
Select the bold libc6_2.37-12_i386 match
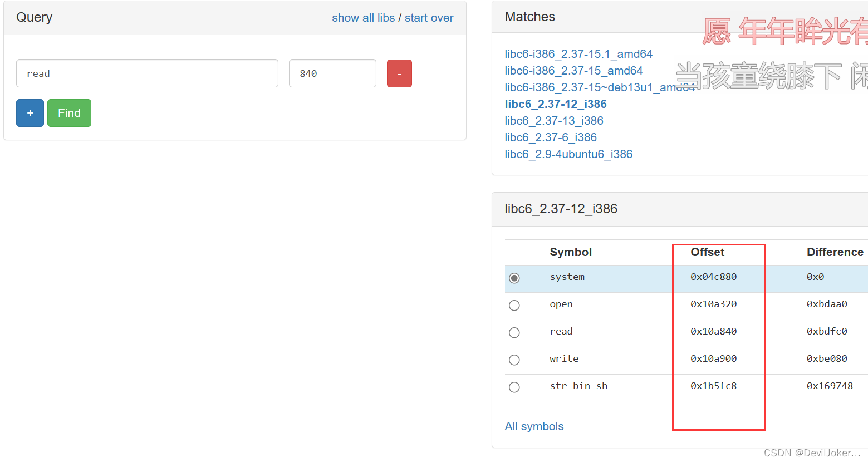[555, 104]
